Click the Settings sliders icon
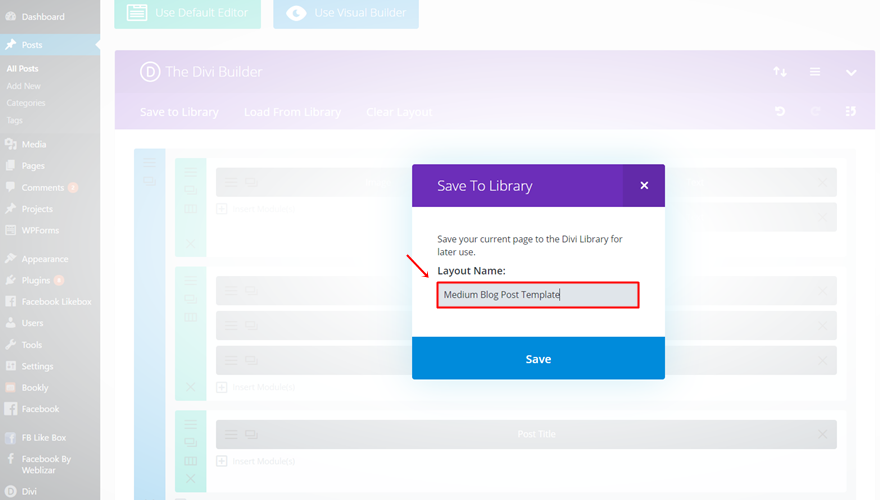 point(11,366)
